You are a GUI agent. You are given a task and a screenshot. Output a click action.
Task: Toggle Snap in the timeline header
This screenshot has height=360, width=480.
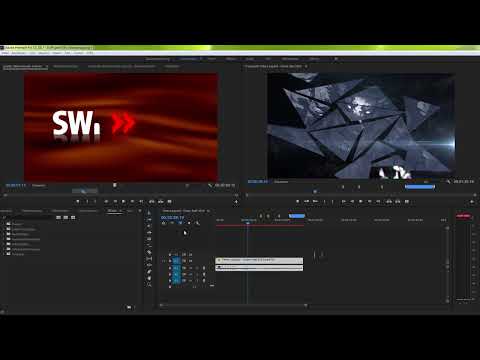coord(172,223)
